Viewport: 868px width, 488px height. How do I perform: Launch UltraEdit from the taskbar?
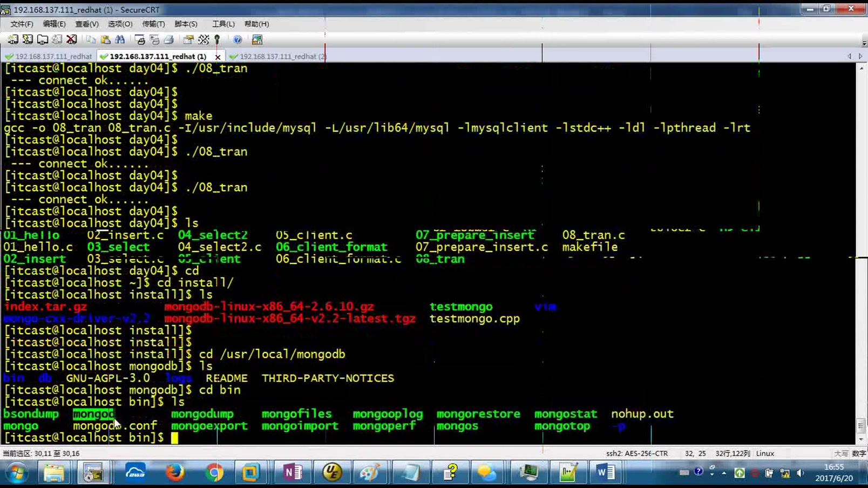pos(333,472)
